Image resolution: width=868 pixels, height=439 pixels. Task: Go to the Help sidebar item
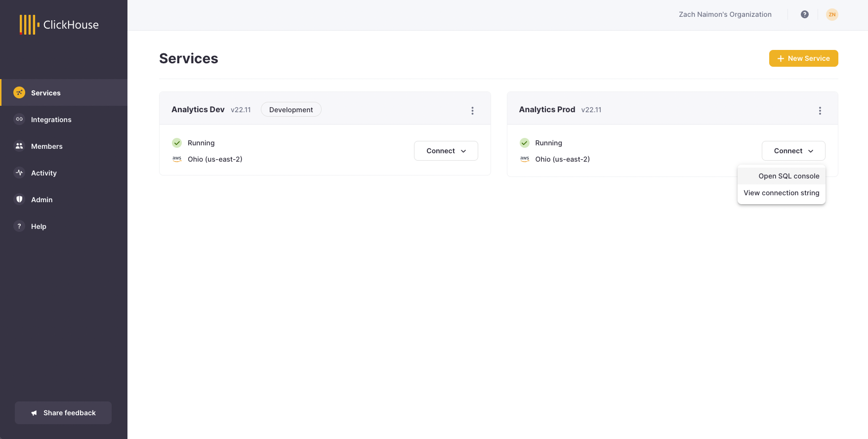click(x=39, y=226)
